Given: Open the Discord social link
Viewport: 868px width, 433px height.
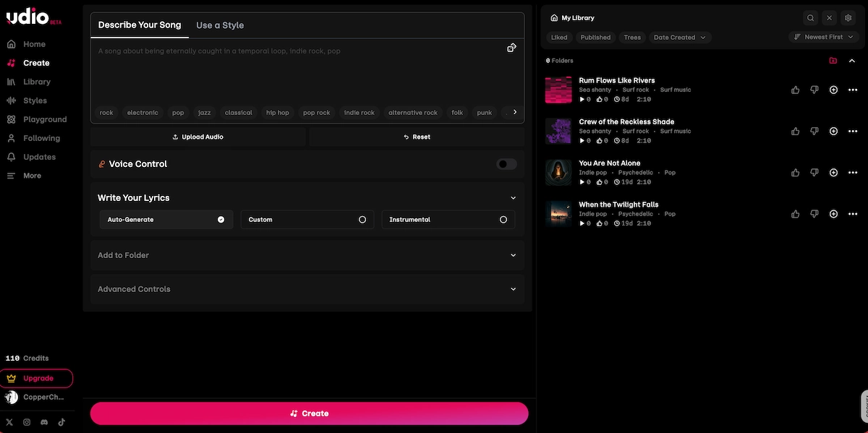Looking at the screenshot, I should click(44, 422).
